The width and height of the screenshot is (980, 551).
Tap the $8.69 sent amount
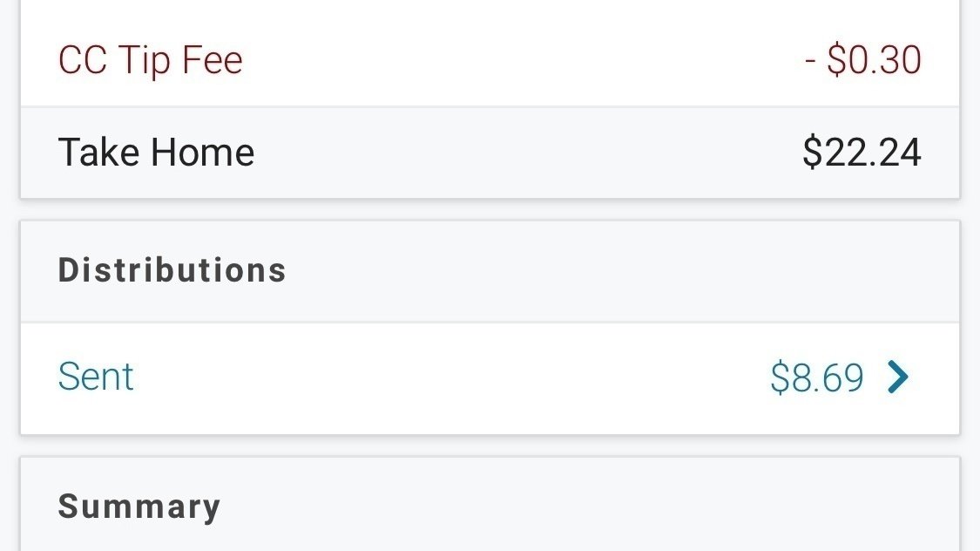[x=816, y=378]
